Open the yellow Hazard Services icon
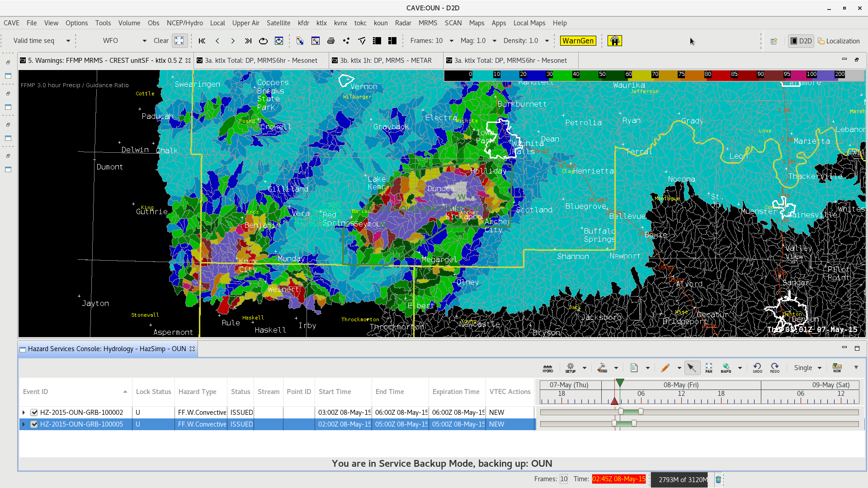868x488 pixels. pyautogui.click(x=614, y=41)
